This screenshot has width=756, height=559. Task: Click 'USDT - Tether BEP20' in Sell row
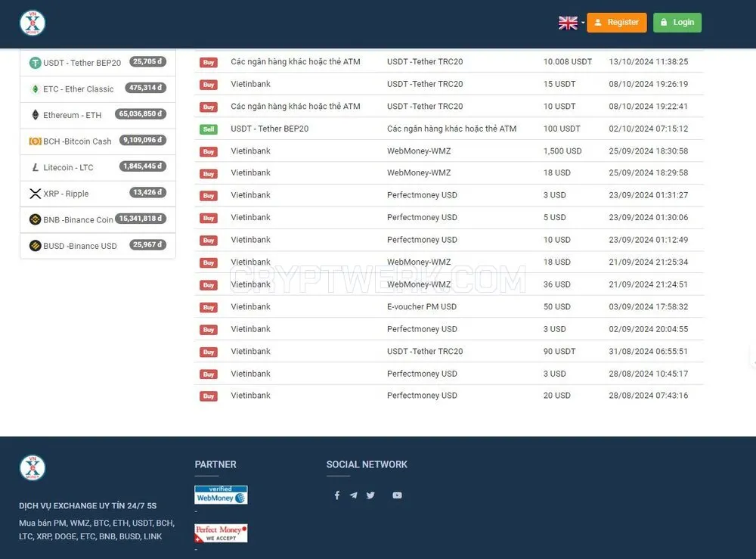tap(270, 129)
